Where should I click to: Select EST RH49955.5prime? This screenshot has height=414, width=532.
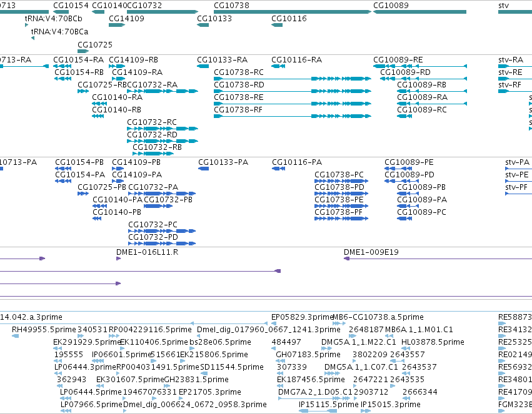44,330
